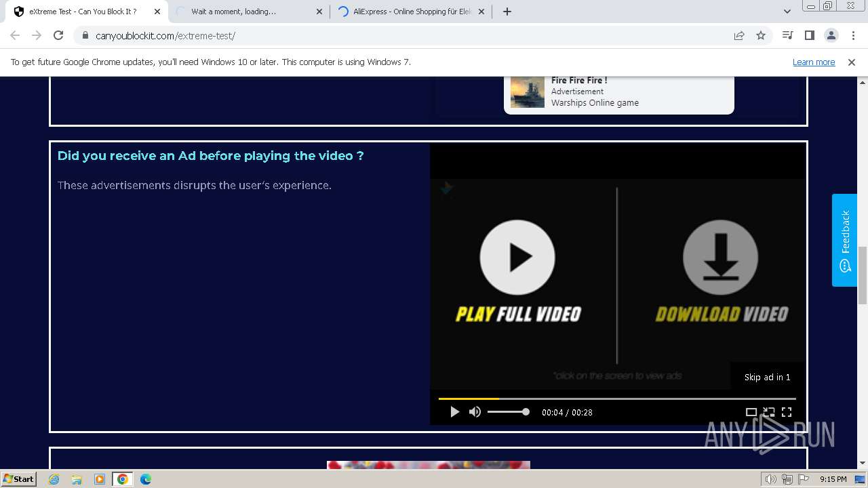Open the Learn more link
Screen dimensions: 868x488
814,62
